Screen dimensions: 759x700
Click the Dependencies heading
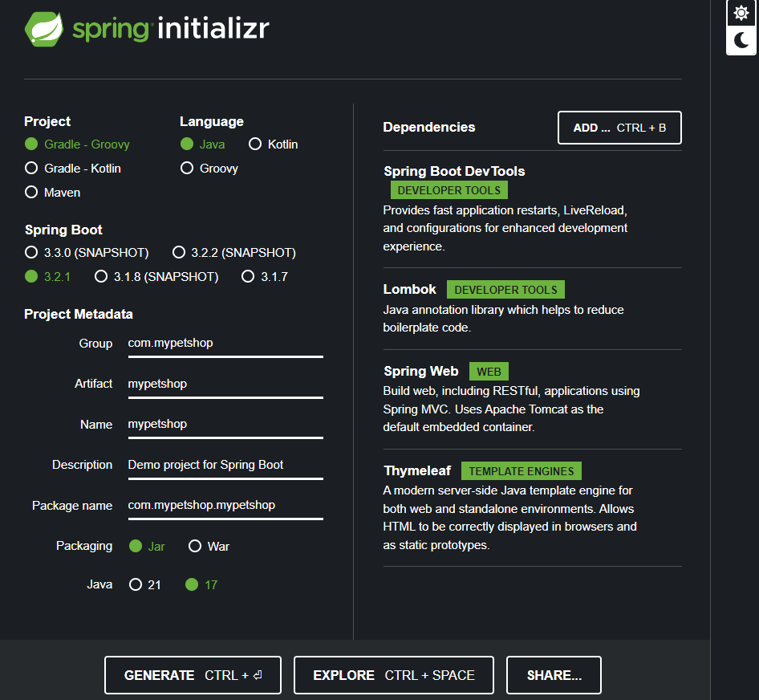pyautogui.click(x=429, y=128)
